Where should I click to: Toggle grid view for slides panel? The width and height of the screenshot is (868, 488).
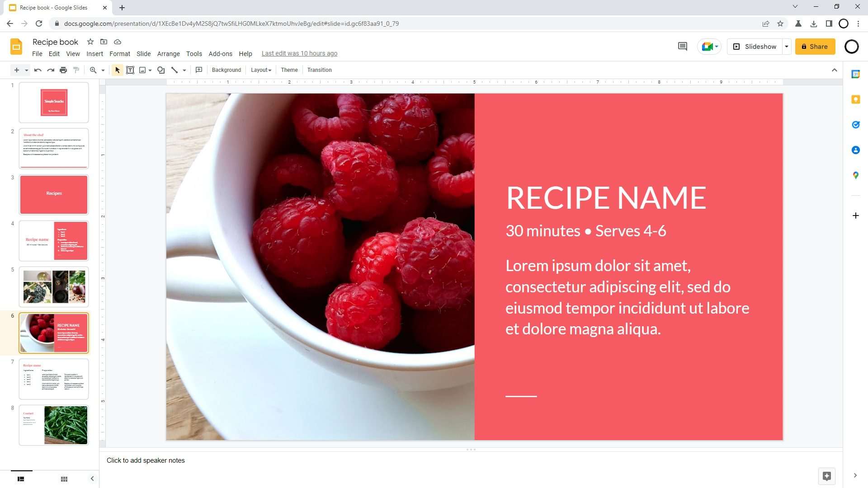click(64, 479)
